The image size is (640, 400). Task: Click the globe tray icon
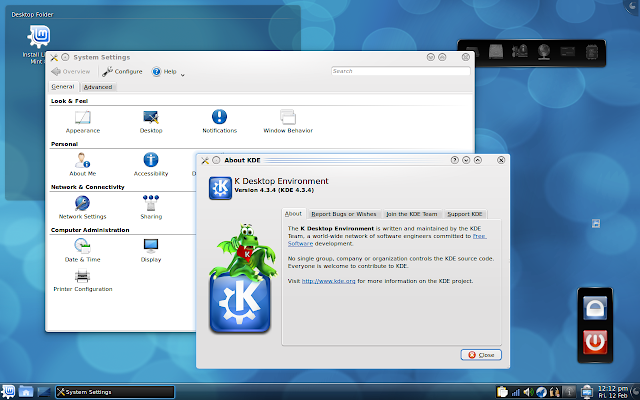tap(541, 392)
